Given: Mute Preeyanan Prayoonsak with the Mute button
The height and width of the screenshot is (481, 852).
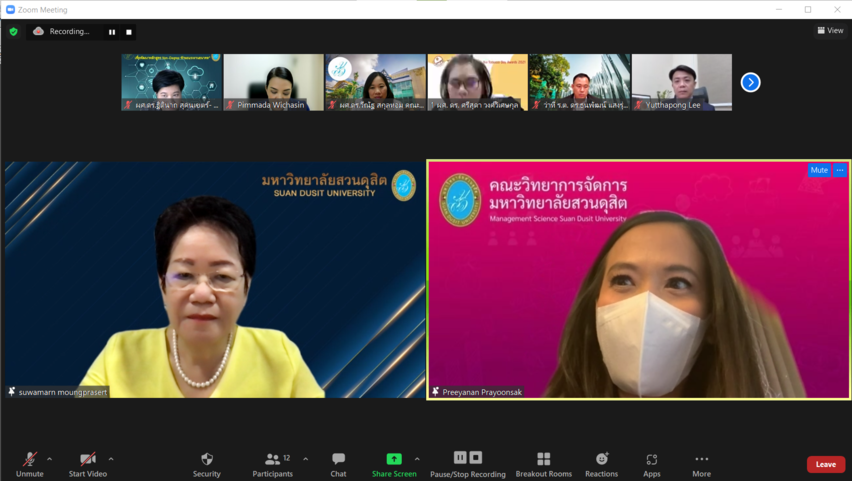Looking at the screenshot, I should point(819,170).
